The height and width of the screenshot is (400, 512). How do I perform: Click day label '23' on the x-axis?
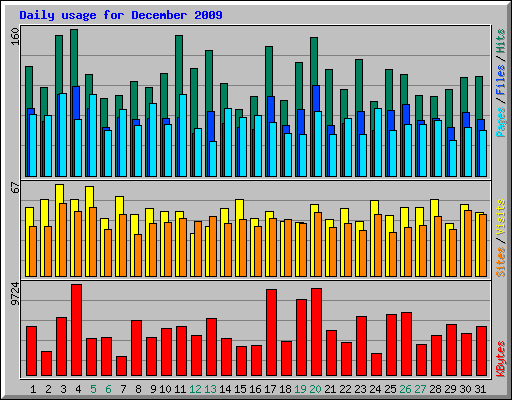point(360,389)
